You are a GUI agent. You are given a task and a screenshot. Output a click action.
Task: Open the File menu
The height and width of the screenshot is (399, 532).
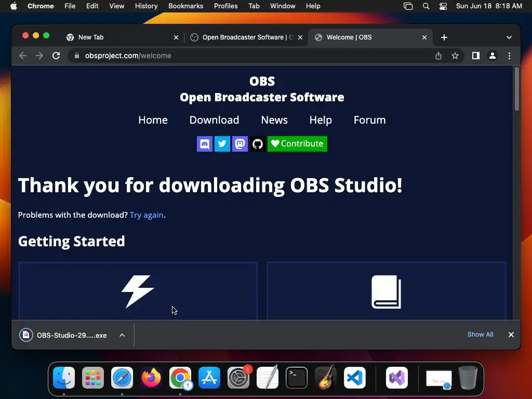tap(70, 6)
